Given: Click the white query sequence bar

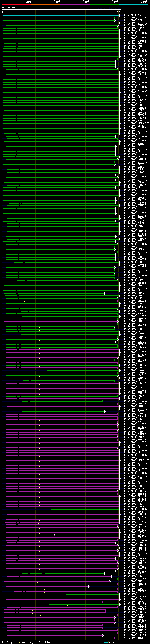Looking at the screenshot, I should point(62,10).
